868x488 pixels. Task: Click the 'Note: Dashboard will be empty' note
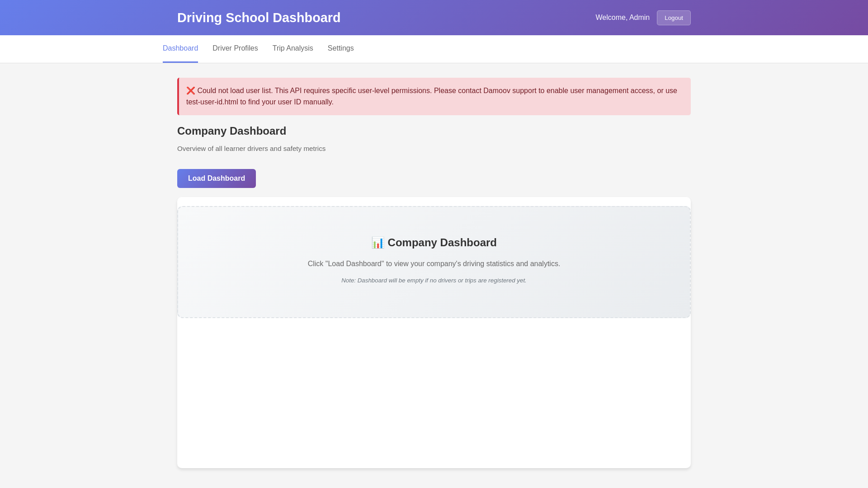coord(434,281)
